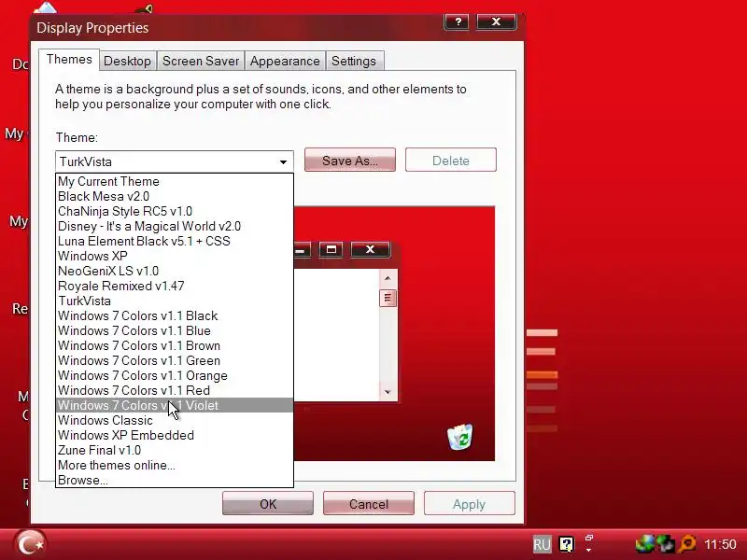This screenshot has width=747, height=560.
Task: Select Windows 7 Colors v1.1 Blue
Action: pos(175,330)
